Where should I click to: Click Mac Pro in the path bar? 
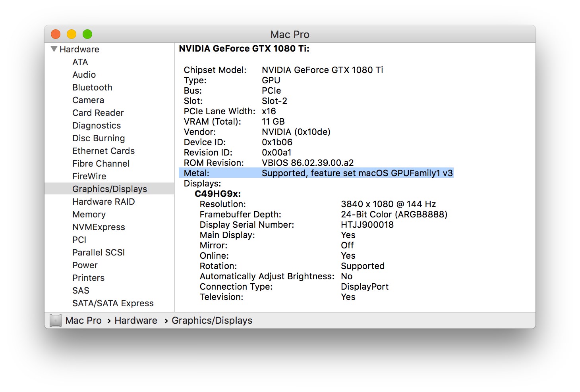pos(83,320)
